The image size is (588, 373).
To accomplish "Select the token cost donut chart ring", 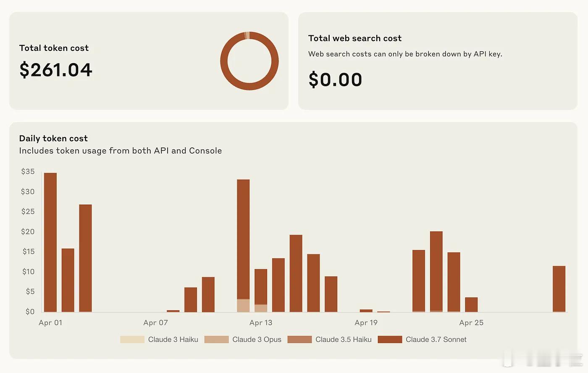I will pos(249,61).
